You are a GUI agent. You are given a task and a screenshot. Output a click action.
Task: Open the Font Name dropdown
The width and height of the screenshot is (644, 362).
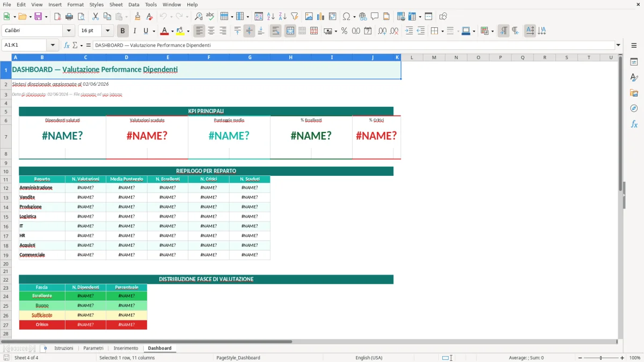point(68,31)
